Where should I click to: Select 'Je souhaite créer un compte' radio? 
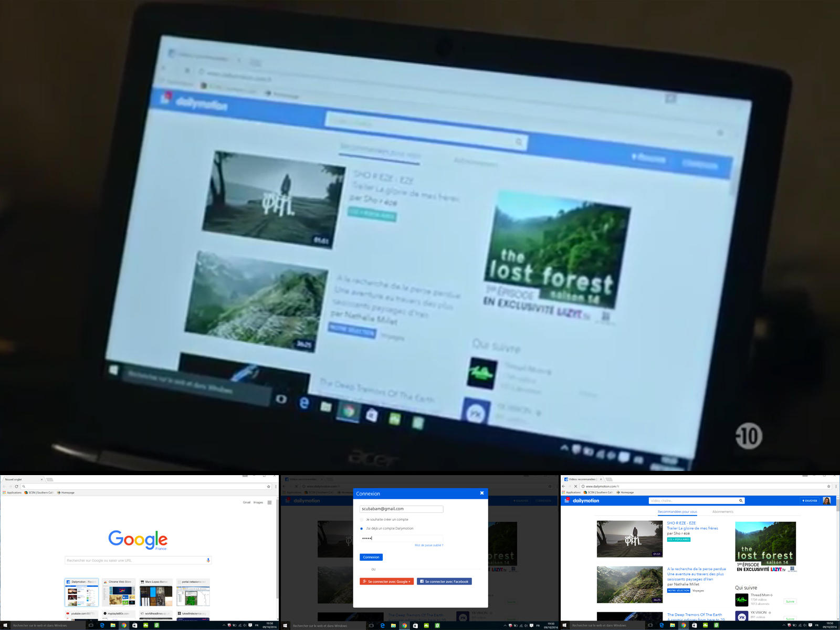pyautogui.click(x=361, y=519)
